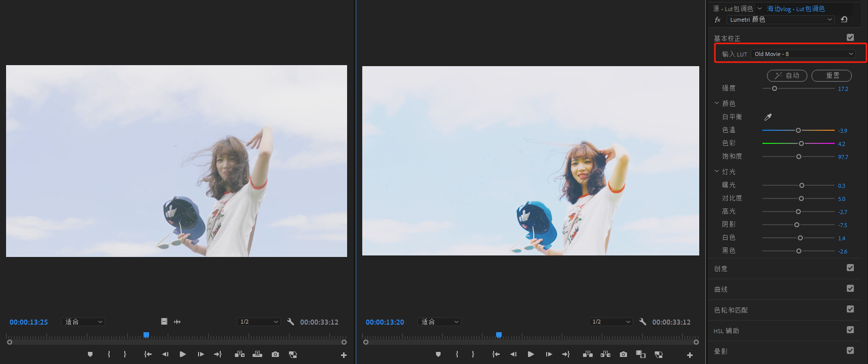Go to Out point in Source monitor
Image resolution: width=868 pixels, height=364 pixels.
(x=218, y=354)
